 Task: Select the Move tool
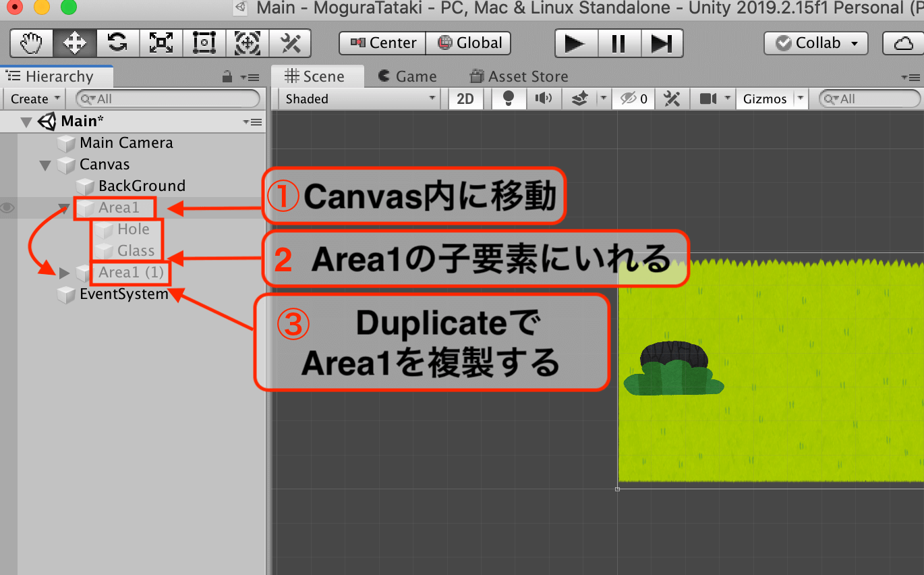point(75,43)
